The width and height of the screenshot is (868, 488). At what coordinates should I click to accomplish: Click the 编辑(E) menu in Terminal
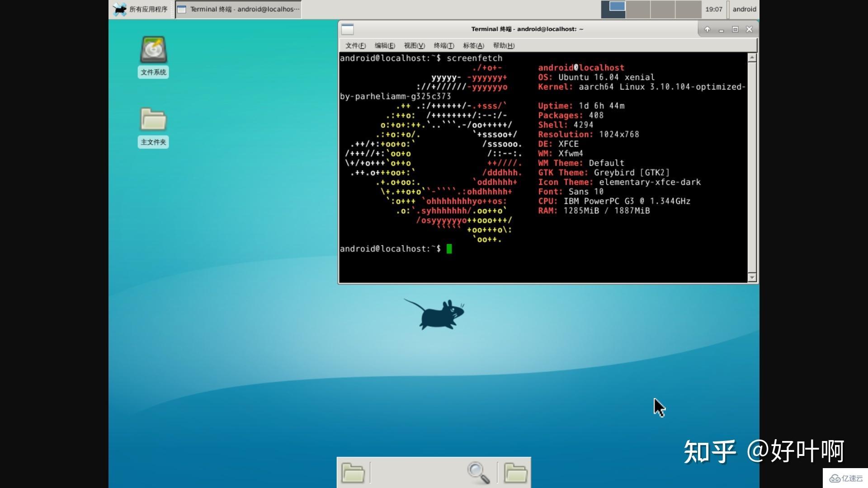[x=385, y=45]
